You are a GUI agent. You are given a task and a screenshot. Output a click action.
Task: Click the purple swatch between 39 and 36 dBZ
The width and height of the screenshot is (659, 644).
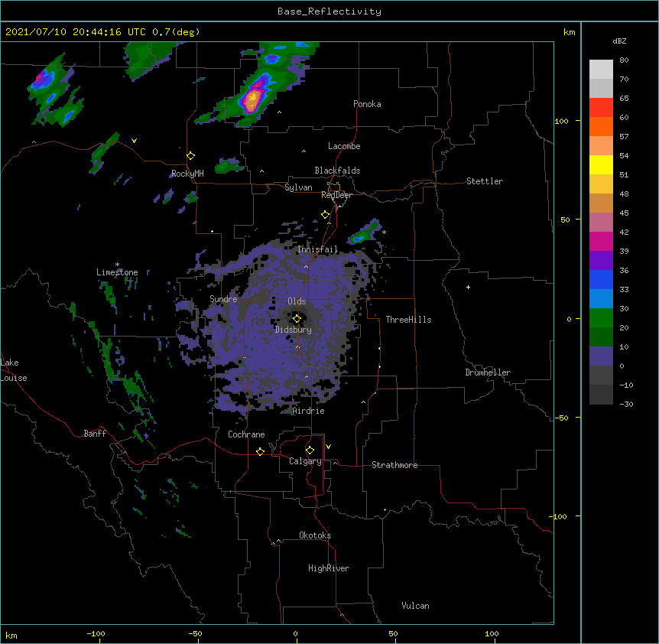point(601,260)
